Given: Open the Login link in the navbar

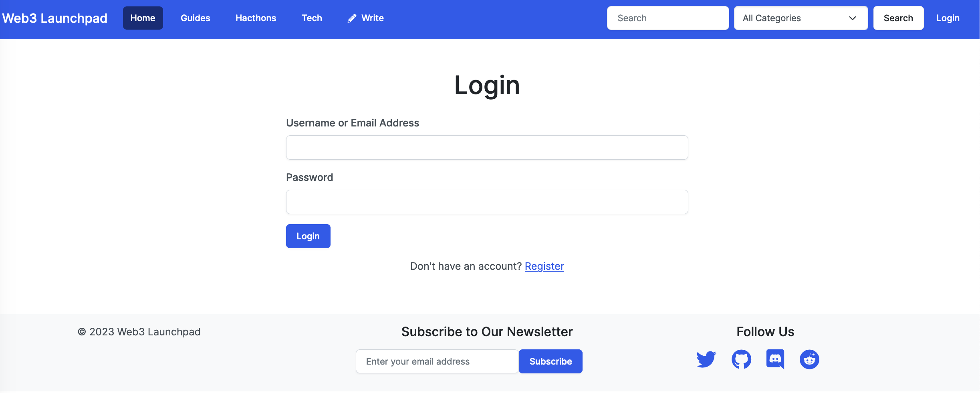Looking at the screenshot, I should point(948,18).
